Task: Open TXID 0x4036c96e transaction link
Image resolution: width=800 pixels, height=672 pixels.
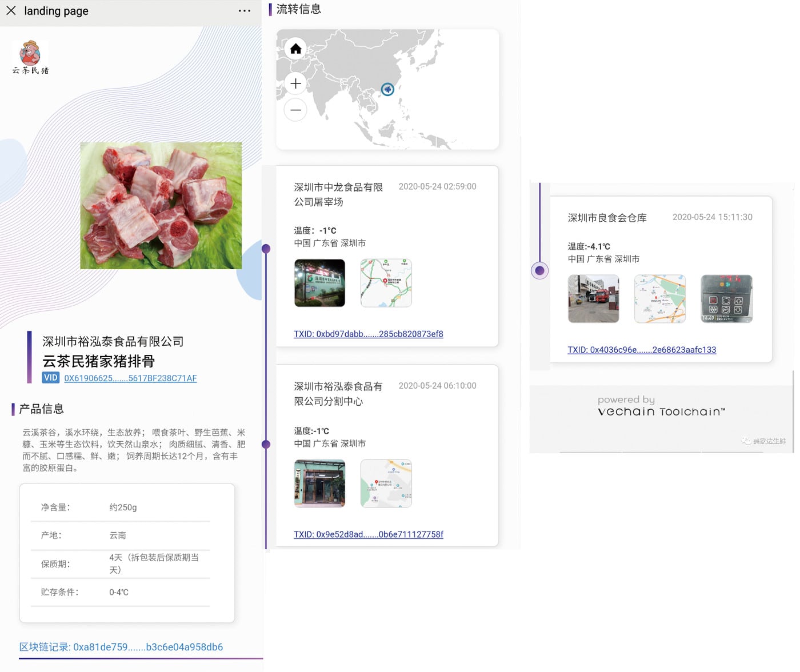Action: [x=642, y=350]
